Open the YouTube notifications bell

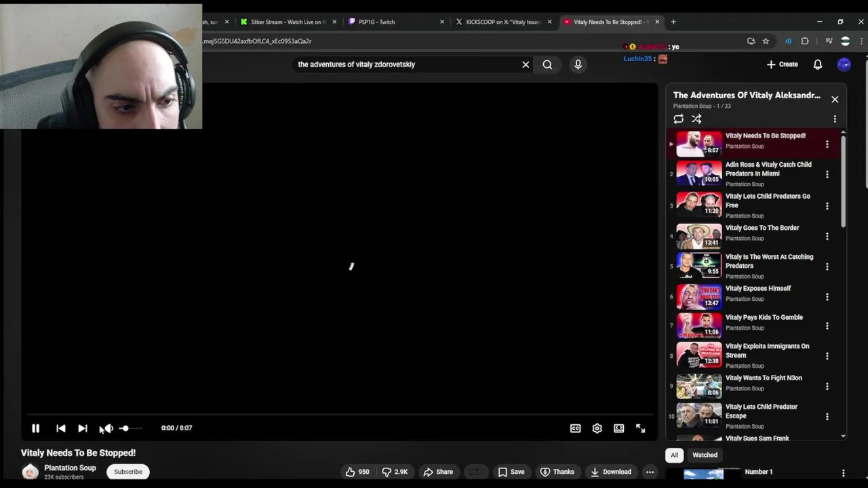tap(818, 64)
